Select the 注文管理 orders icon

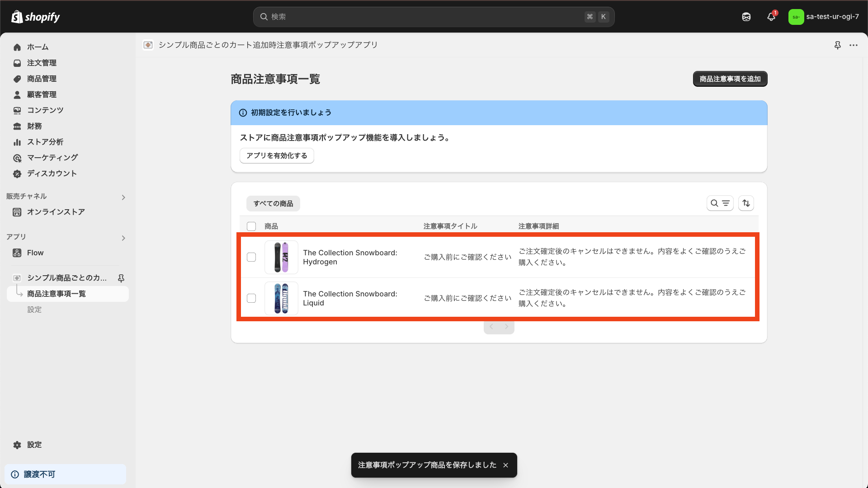(17, 63)
